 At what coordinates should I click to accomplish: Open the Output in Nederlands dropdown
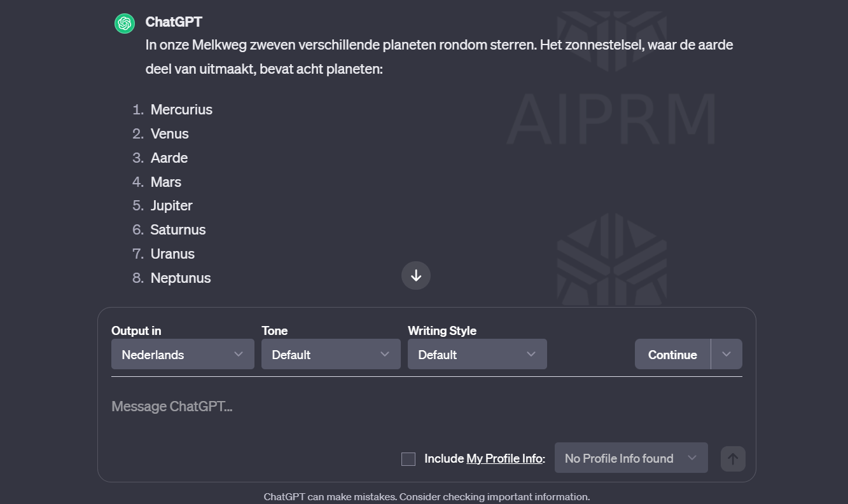(183, 354)
